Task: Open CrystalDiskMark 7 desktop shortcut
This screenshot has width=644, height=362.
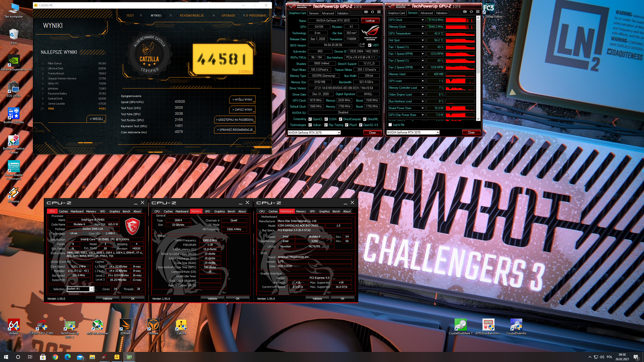Action: pos(461,327)
